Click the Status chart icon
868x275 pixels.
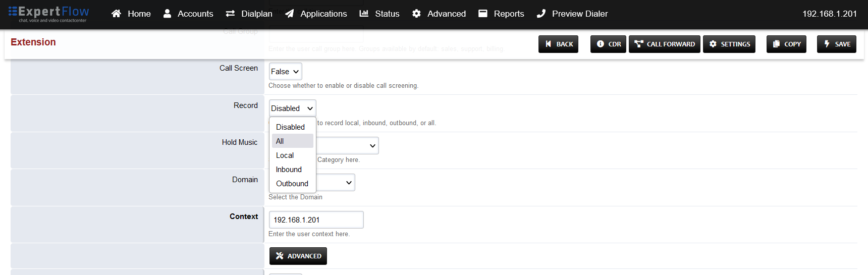tap(364, 14)
